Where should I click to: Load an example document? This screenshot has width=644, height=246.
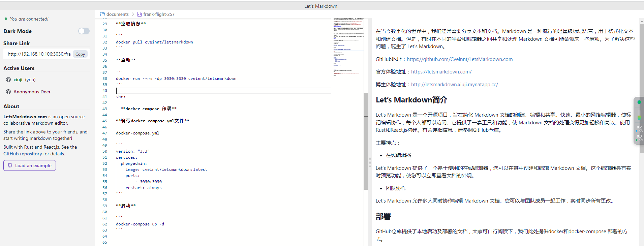pos(30,165)
